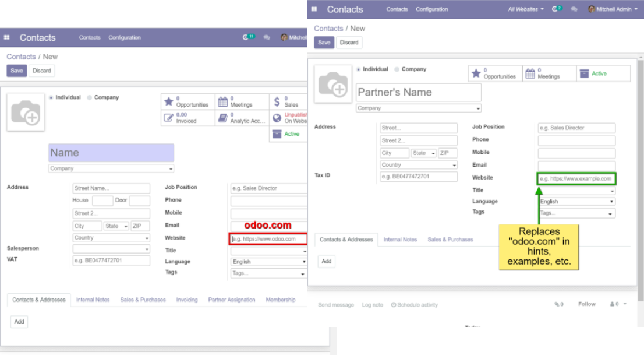Select Individual radio in right window
The height and width of the screenshot is (355, 644).
tap(359, 69)
